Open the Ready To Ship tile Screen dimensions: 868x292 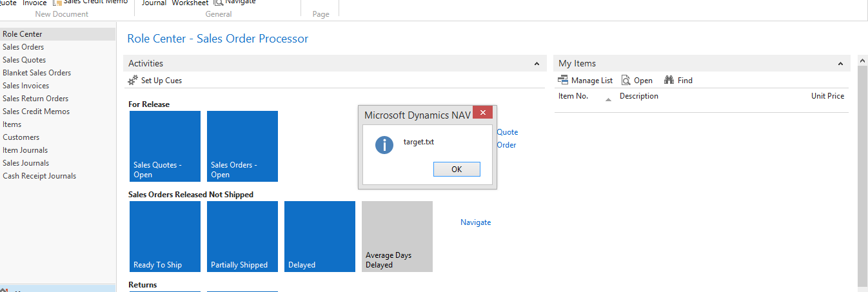[x=165, y=237]
